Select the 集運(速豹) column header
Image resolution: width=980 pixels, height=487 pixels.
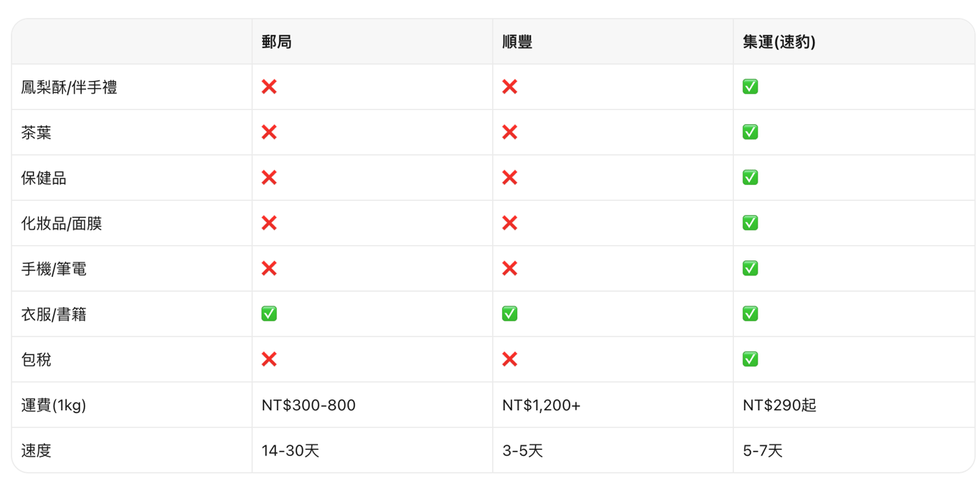779,42
